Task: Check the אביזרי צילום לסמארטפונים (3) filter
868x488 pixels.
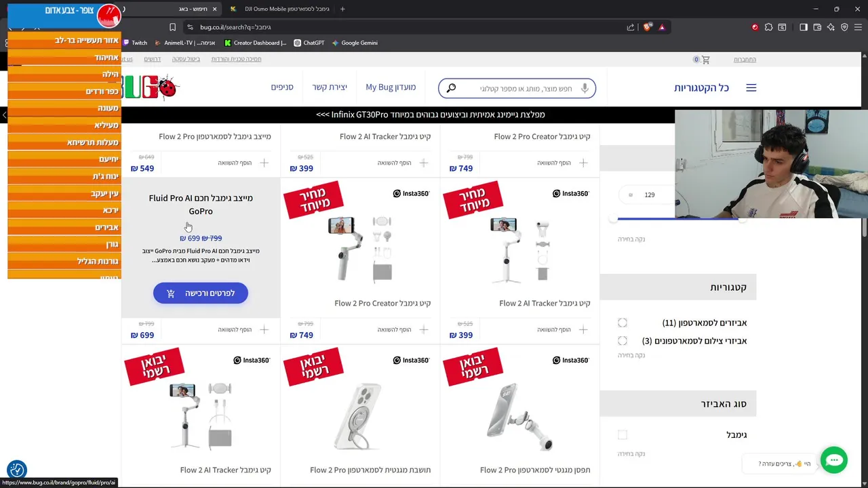Action: coord(623,341)
